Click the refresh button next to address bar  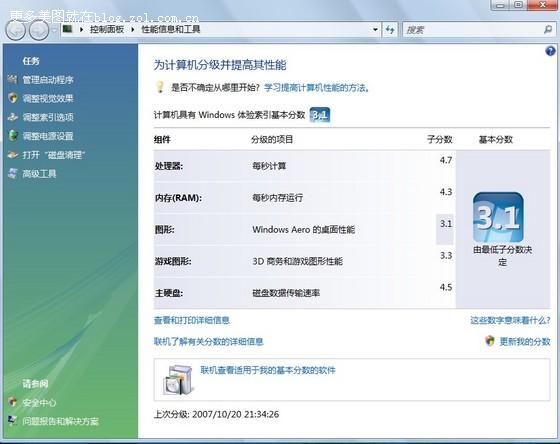(390, 30)
